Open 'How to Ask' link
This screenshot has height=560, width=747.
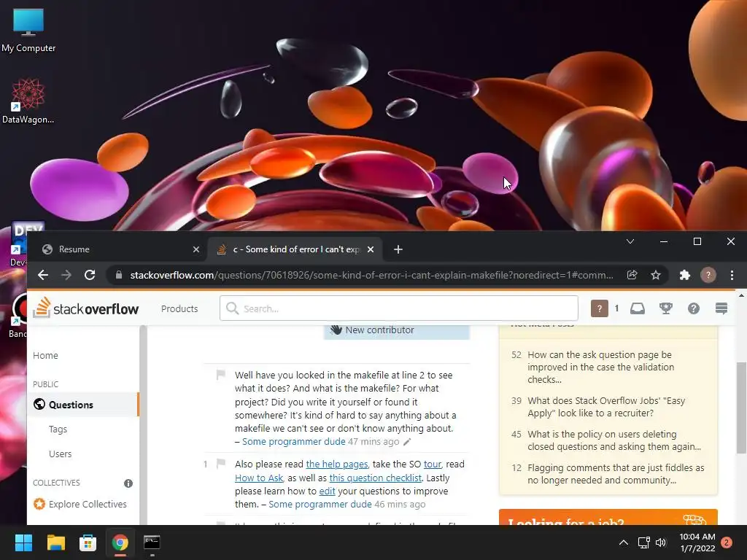click(259, 478)
